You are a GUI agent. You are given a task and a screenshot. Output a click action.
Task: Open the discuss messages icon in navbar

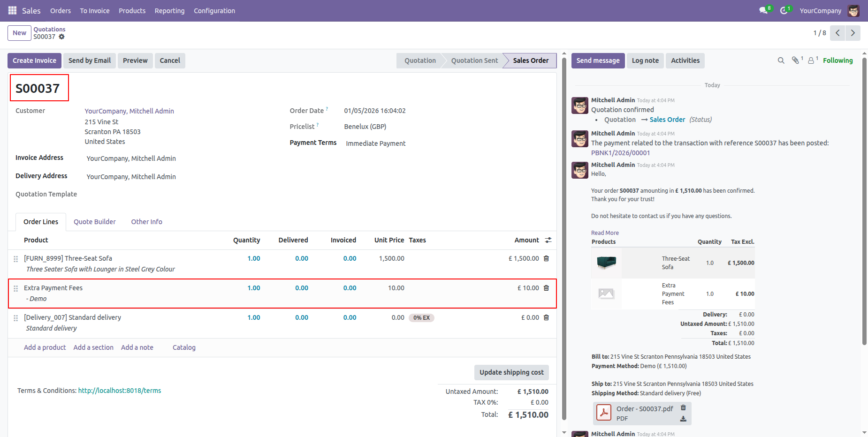763,10
